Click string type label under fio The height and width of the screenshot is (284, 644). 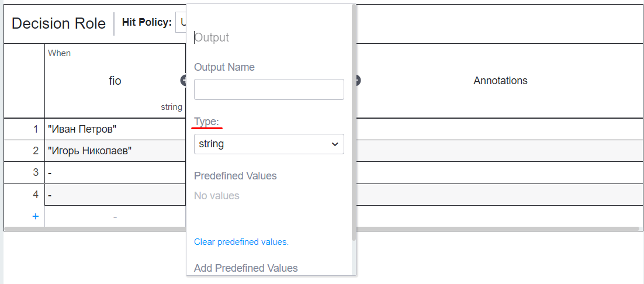171,107
